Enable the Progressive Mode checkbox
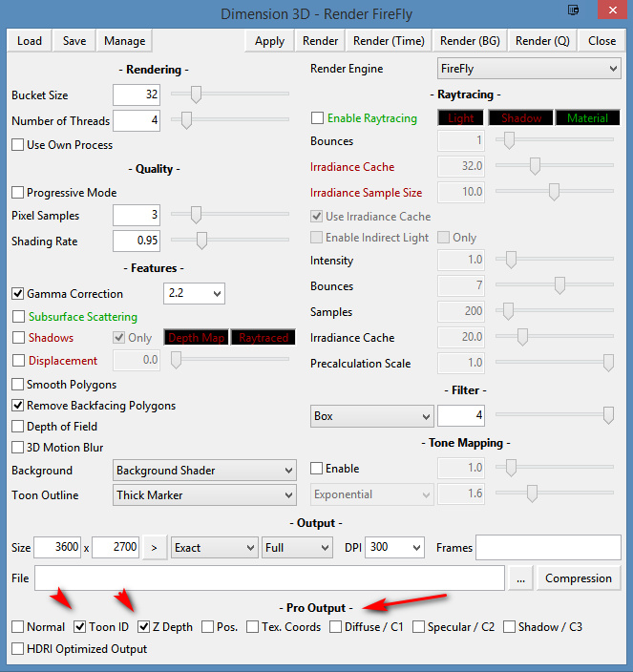 pos(18,193)
